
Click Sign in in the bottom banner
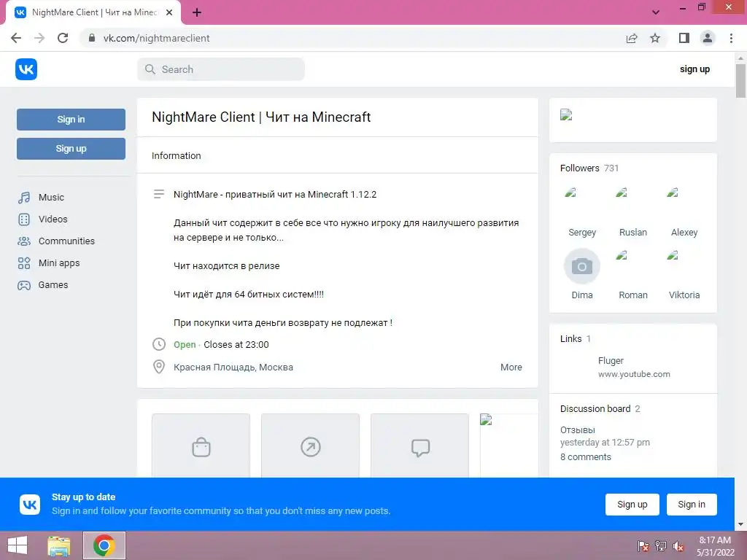tap(692, 505)
